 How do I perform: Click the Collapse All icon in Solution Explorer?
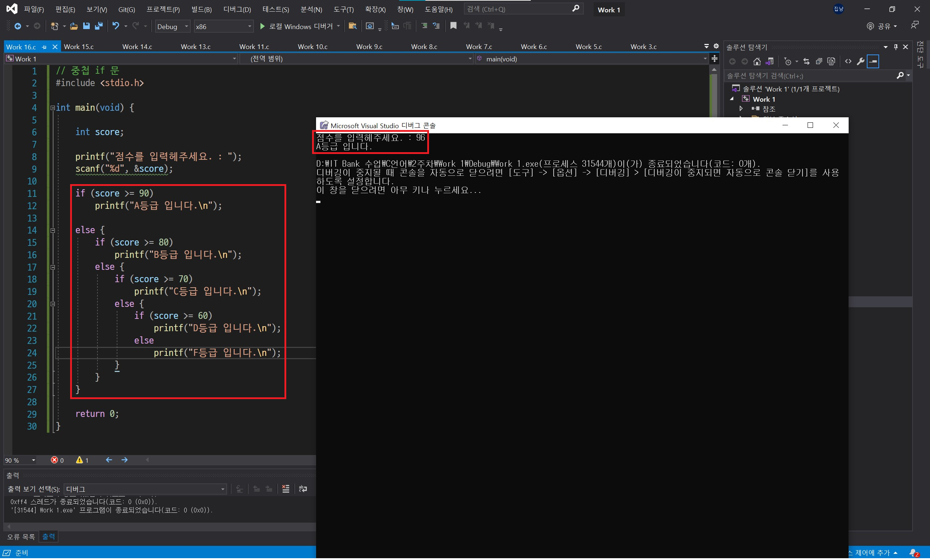[x=819, y=61]
